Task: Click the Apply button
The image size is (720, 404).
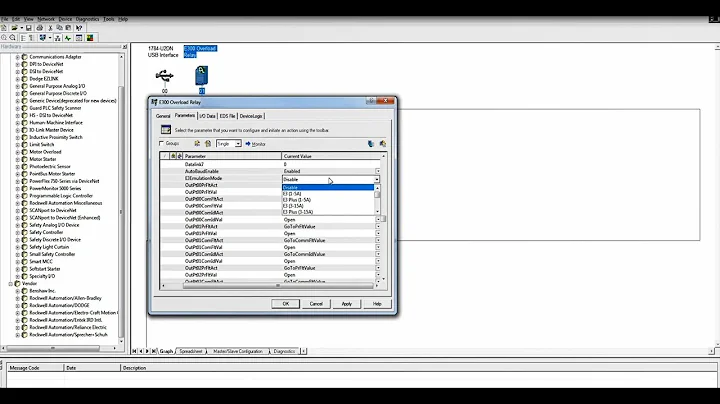Action: (x=347, y=304)
